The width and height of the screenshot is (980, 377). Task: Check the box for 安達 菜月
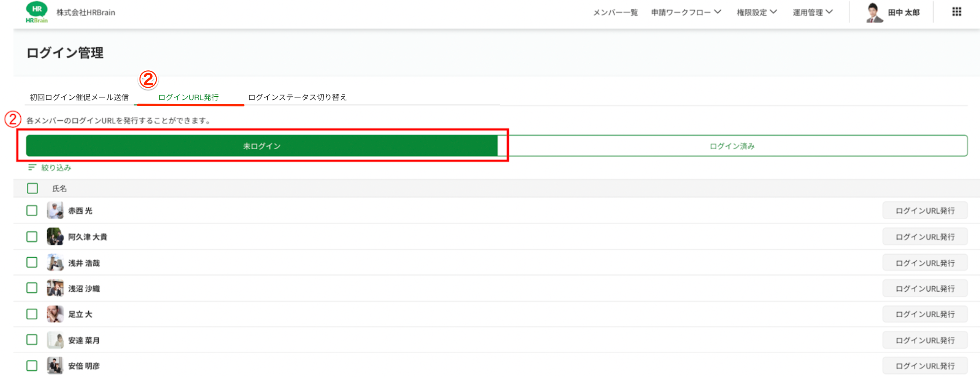(32, 340)
